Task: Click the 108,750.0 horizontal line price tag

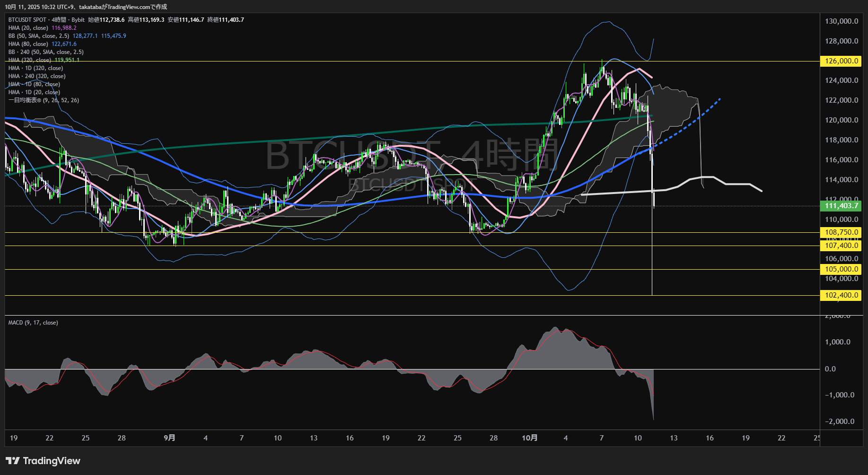Action: pyautogui.click(x=841, y=232)
